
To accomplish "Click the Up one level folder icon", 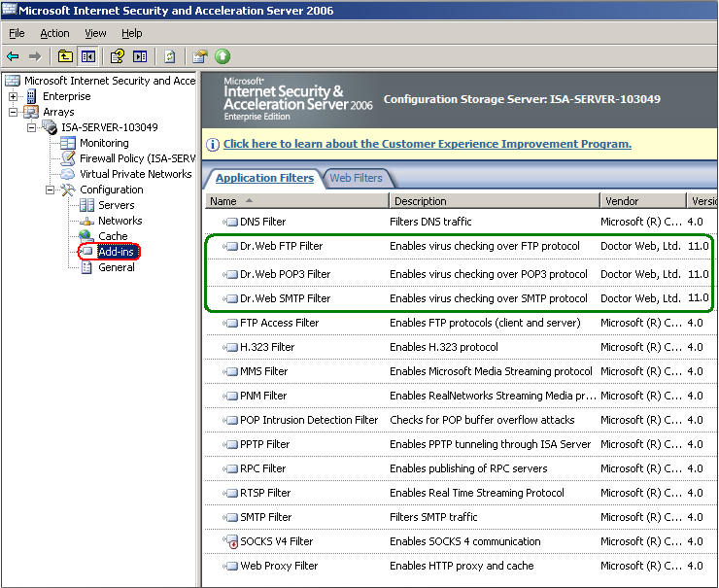I will [65, 56].
